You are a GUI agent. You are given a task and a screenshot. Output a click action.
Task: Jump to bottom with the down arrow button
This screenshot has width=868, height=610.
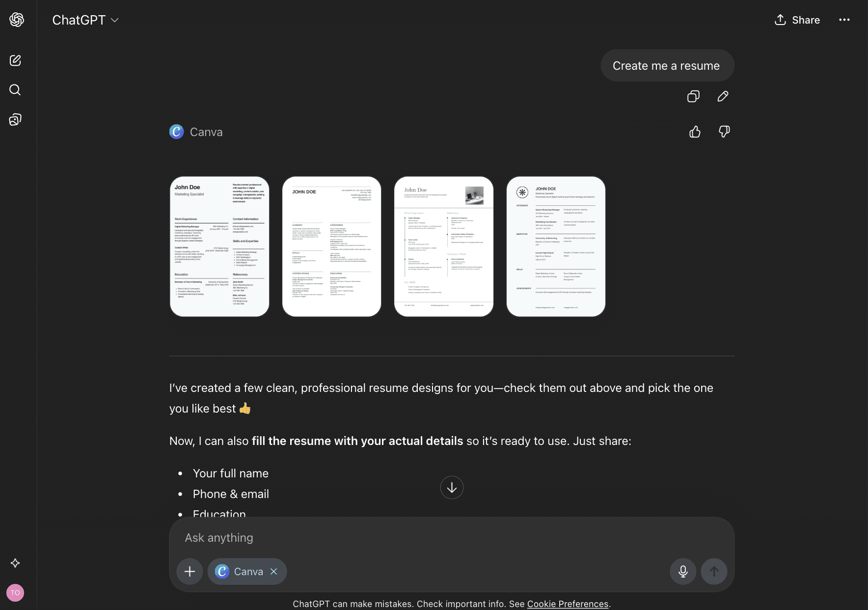[x=452, y=487]
